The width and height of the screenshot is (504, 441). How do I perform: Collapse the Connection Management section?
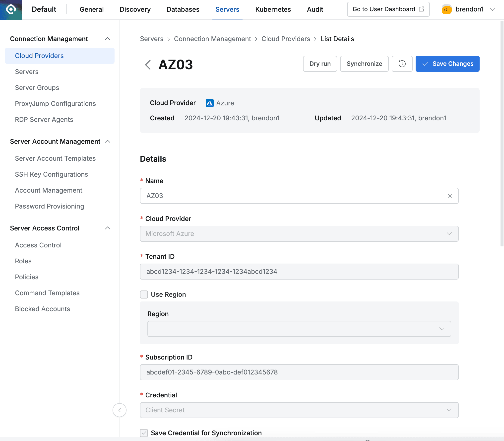[x=108, y=39]
